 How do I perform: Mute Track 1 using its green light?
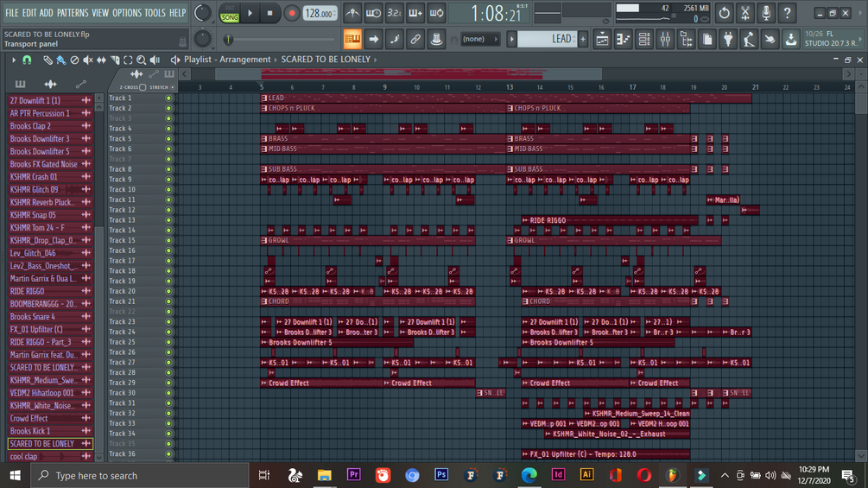point(168,98)
